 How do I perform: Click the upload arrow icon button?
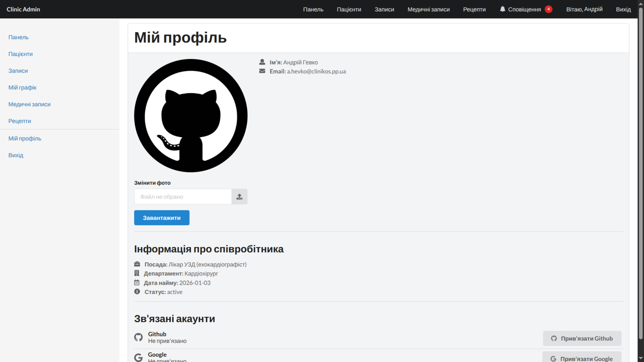tap(239, 197)
